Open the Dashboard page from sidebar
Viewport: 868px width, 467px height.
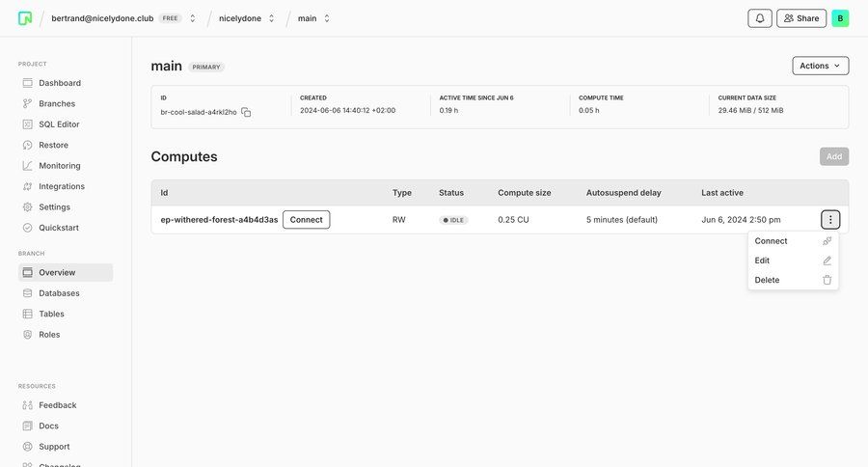(x=59, y=83)
